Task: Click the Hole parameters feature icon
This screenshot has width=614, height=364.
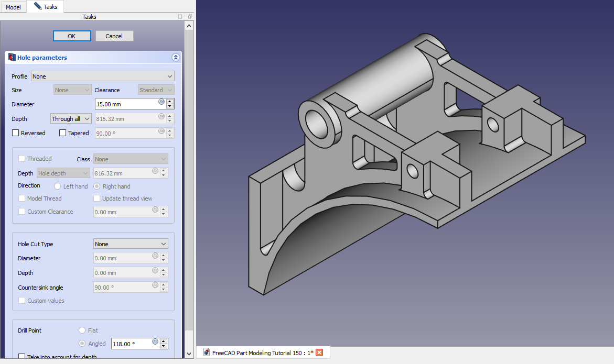Action: (12, 58)
